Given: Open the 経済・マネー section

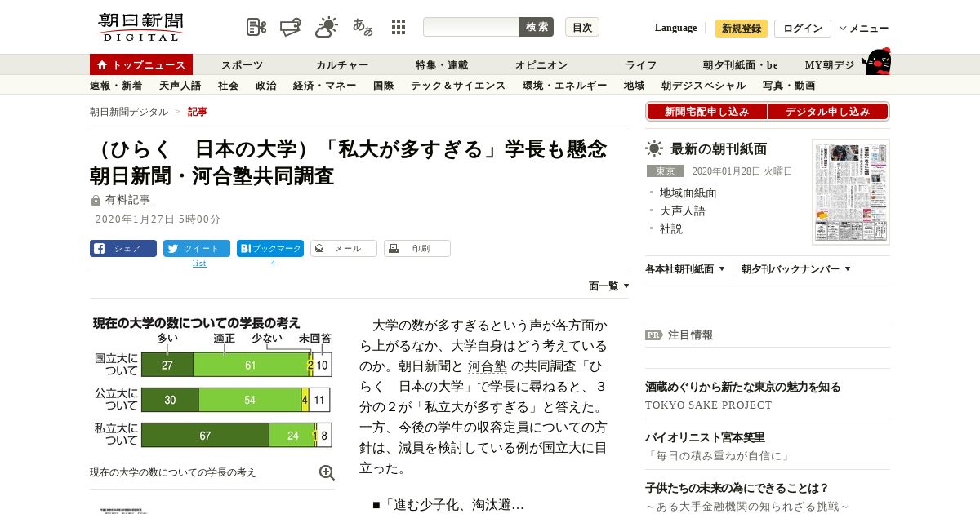Looking at the screenshot, I should point(324,86).
